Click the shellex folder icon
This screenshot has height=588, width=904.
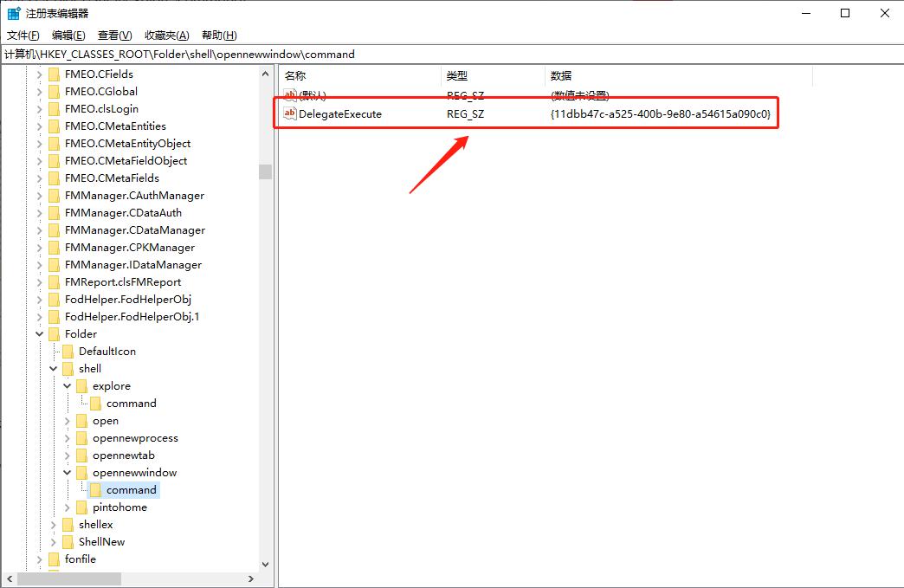(x=67, y=524)
